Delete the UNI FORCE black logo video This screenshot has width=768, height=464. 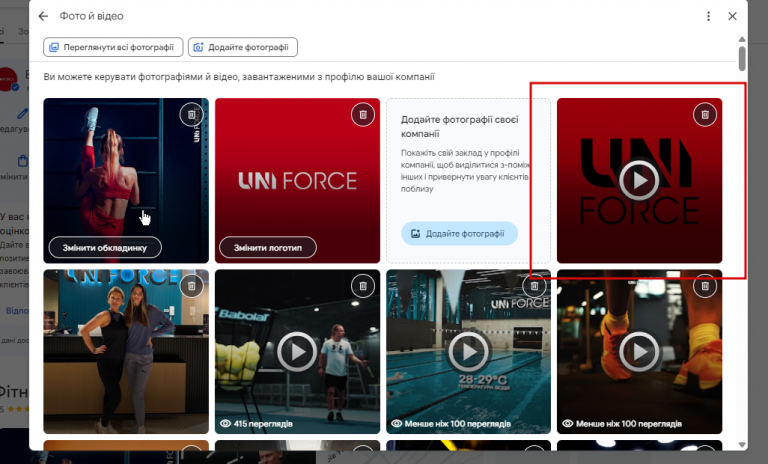pyautogui.click(x=705, y=115)
